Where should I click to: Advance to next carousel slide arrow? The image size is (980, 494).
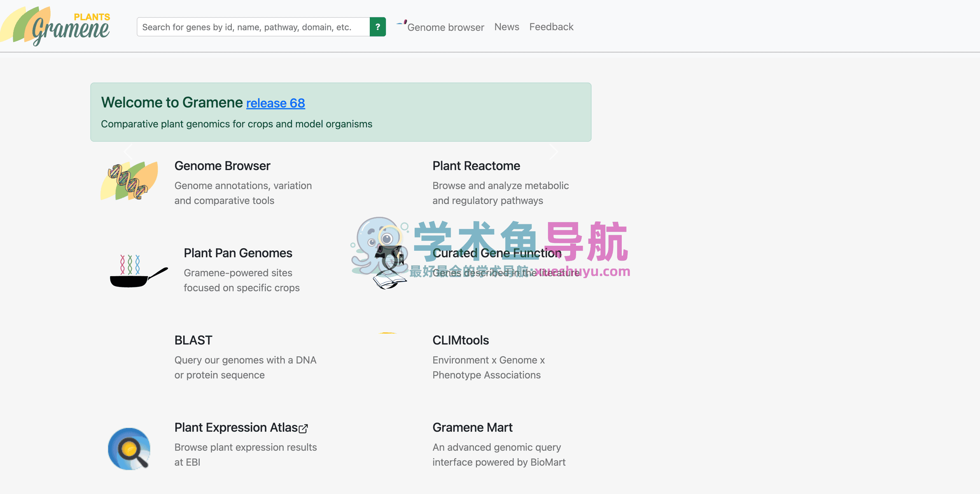(554, 151)
